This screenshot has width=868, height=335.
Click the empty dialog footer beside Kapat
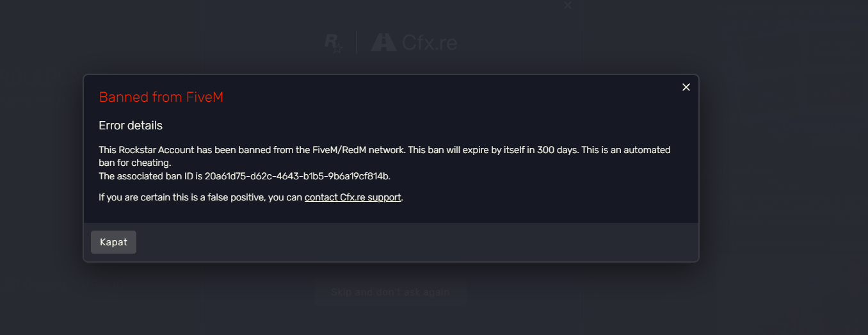[416, 242]
